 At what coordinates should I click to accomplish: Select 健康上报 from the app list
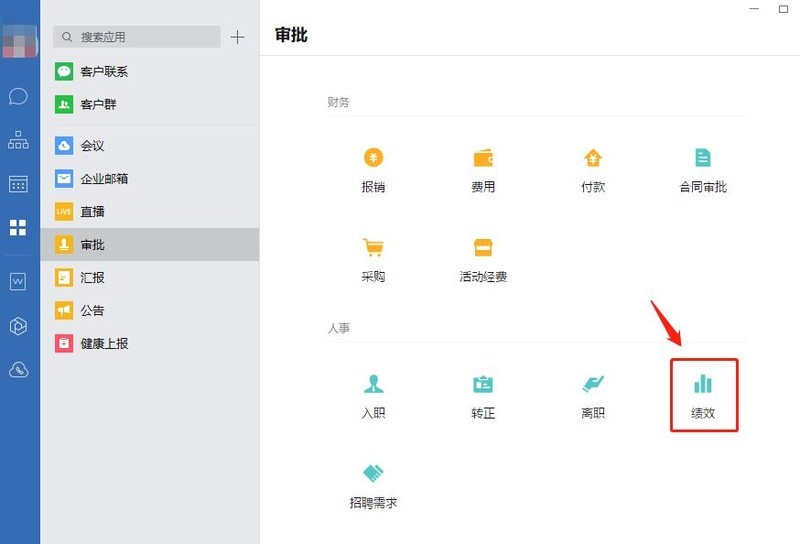[104, 344]
